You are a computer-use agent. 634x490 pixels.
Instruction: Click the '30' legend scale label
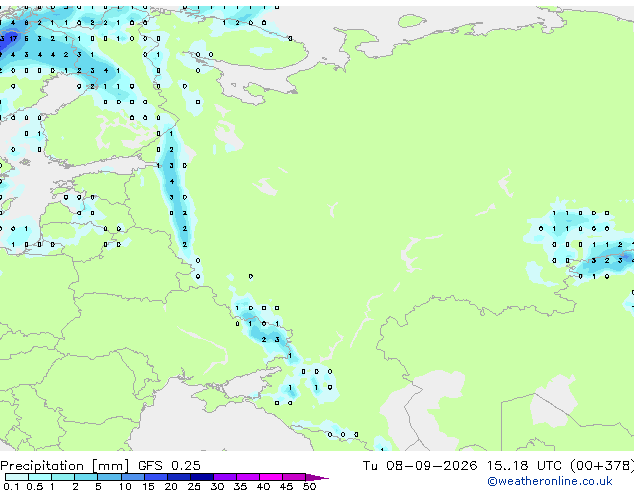click(x=217, y=486)
